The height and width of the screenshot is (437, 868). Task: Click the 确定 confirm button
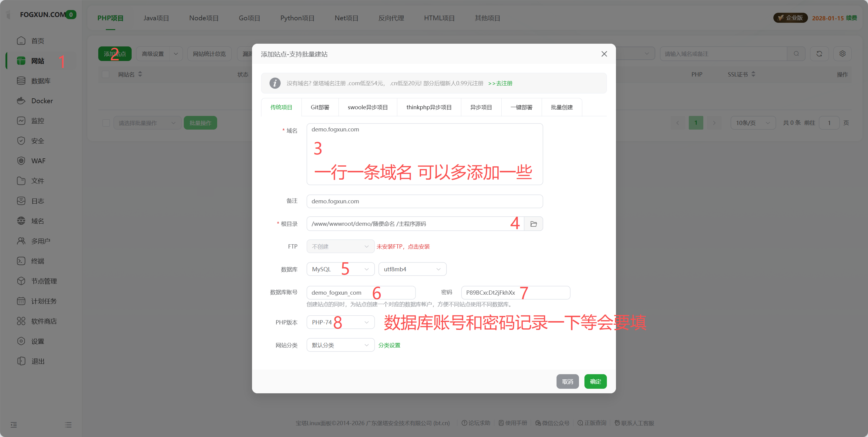point(595,381)
